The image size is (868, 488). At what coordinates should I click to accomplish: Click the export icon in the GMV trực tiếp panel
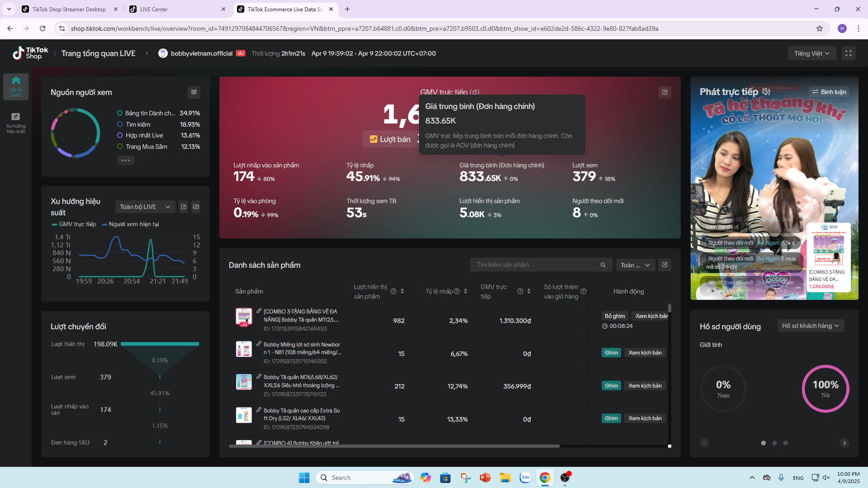(665, 92)
